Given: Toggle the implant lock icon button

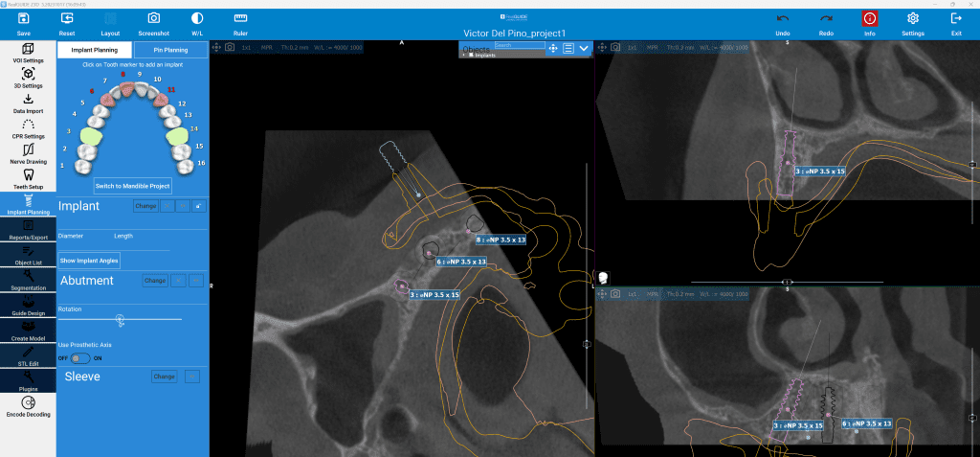Looking at the screenshot, I should coord(199,206).
